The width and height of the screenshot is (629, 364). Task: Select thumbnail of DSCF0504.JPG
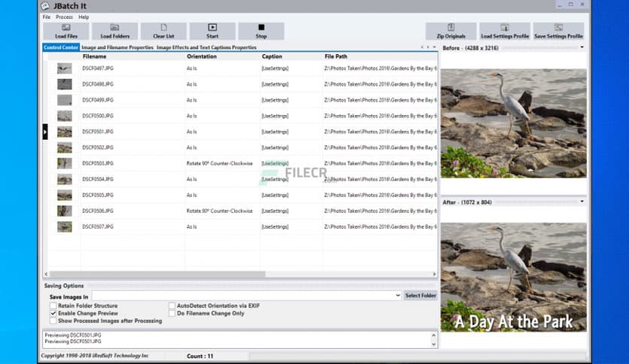pos(65,179)
